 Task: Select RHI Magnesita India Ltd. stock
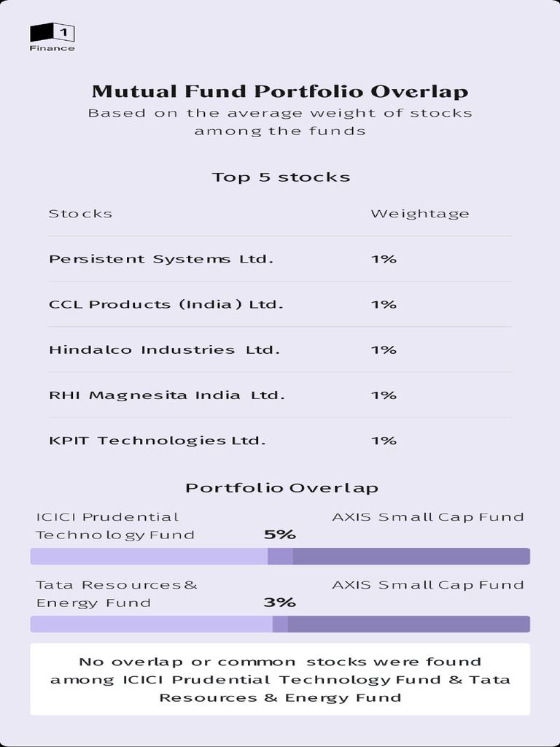pos(166,395)
